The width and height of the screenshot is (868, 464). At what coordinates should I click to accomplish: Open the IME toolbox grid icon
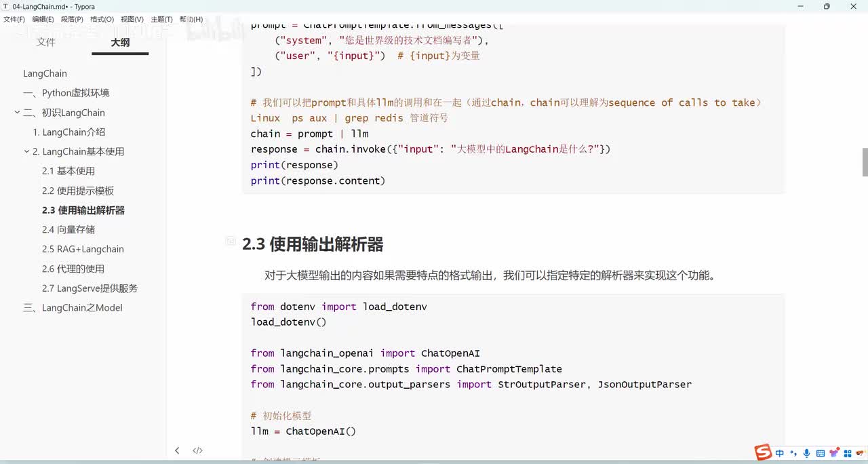pos(848,453)
